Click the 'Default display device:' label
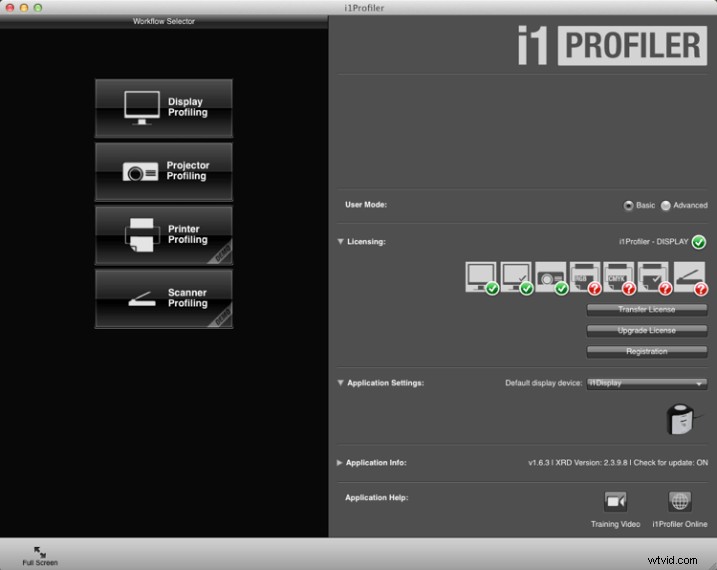This screenshot has height=570, width=717. [x=543, y=383]
